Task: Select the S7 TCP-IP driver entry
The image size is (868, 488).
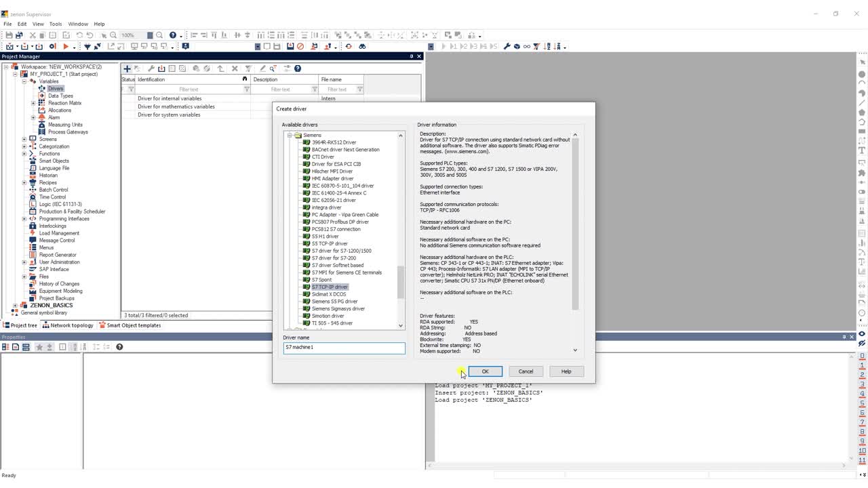Action: point(330,287)
